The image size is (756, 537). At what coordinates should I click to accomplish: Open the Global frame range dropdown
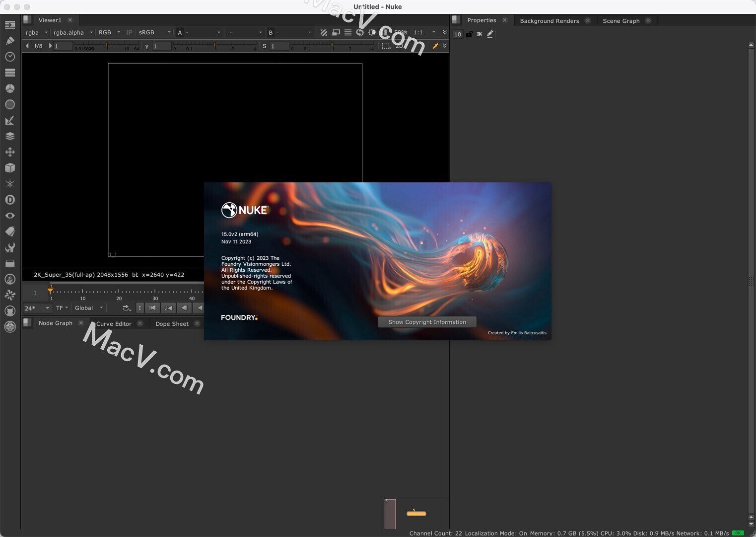coord(89,308)
